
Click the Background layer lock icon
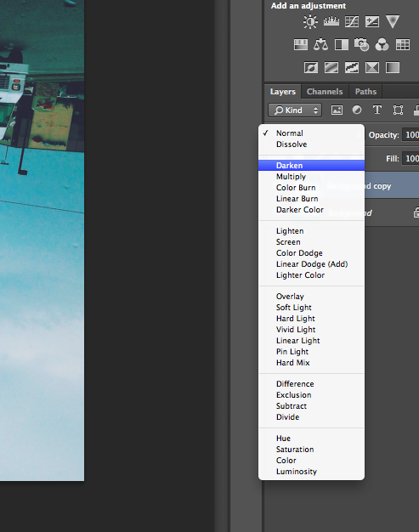[416, 212]
